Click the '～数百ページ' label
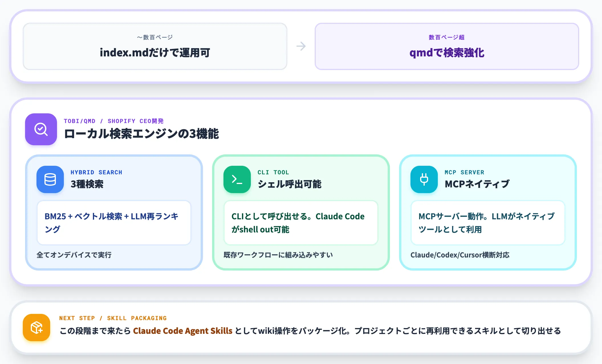The image size is (602, 364). [155, 37]
